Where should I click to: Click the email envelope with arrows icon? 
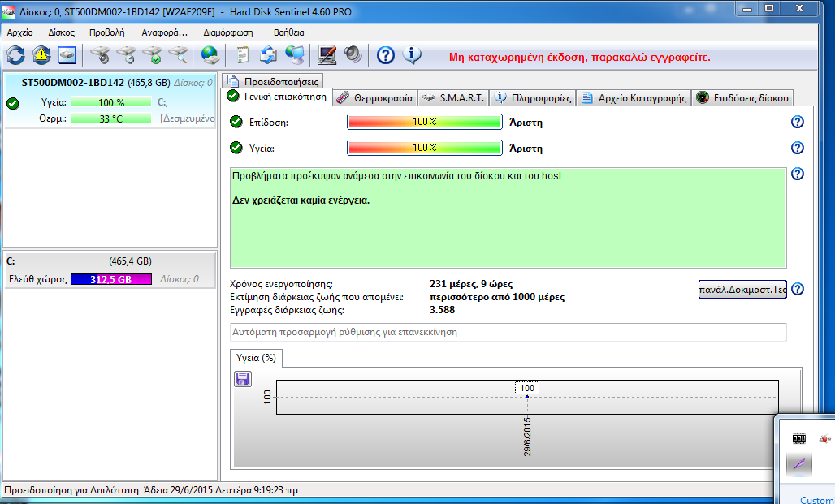click(268, 55)
